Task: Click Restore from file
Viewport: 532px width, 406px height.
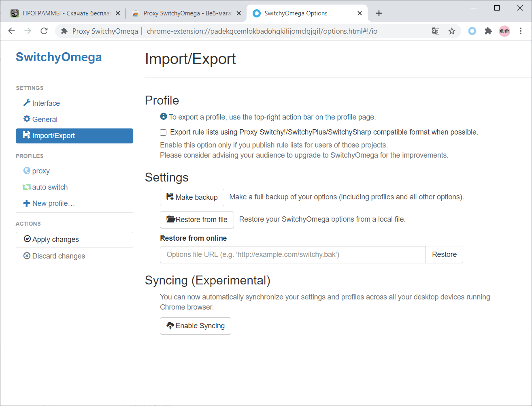Action: 197,220
